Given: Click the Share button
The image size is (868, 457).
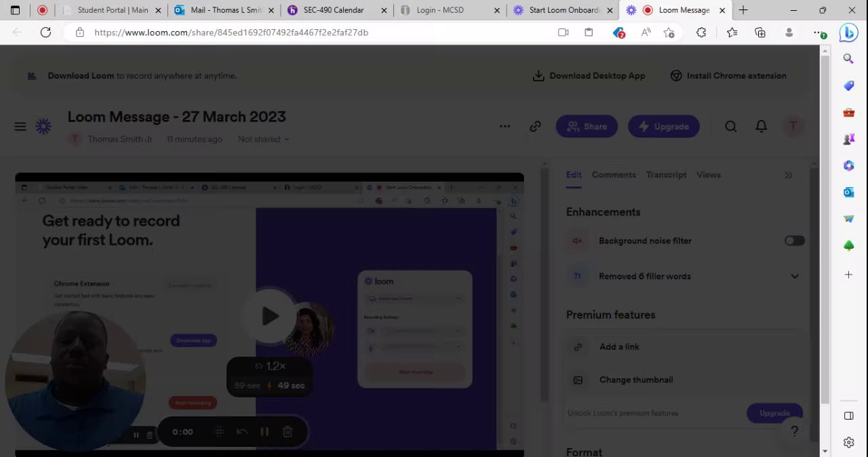Looking at the screenshot, I should click(587, 126).
